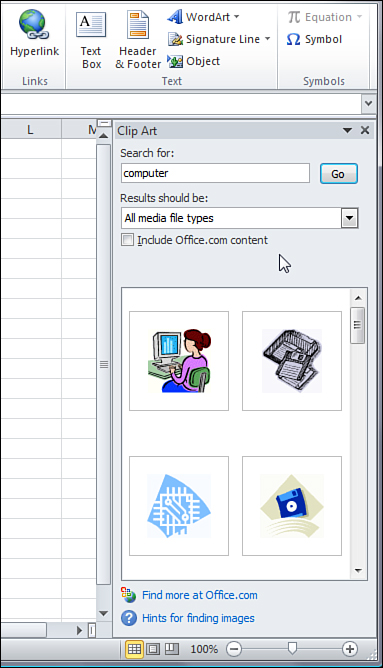
Task: Open the Equation dropdown
Action: (325, 17)
